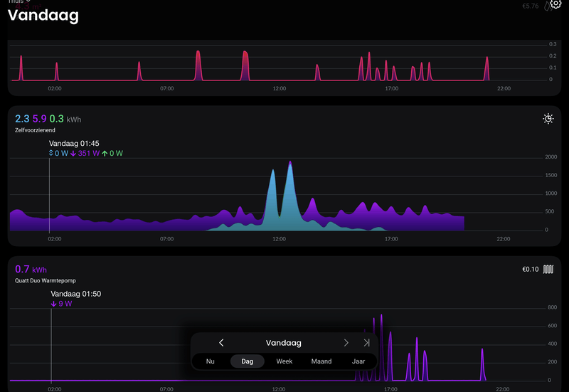Select the Dag time range tab
The image size is (569, 392).
tap(247, 361)
